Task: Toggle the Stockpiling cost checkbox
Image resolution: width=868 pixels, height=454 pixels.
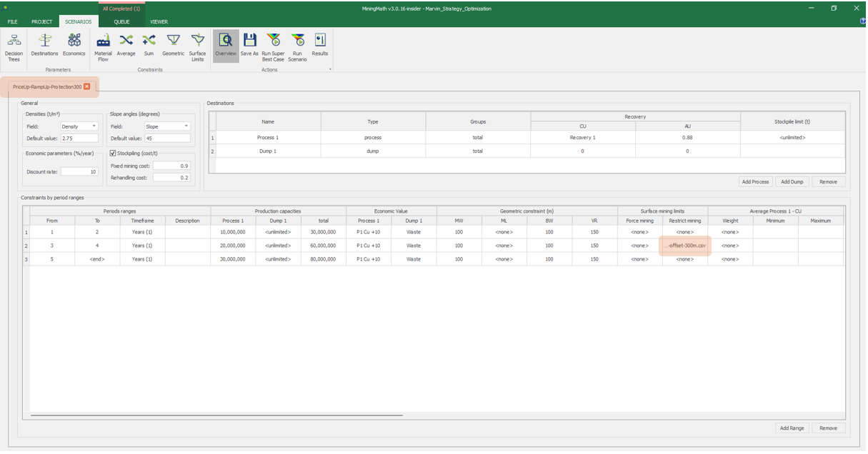Action: point(113,153)
